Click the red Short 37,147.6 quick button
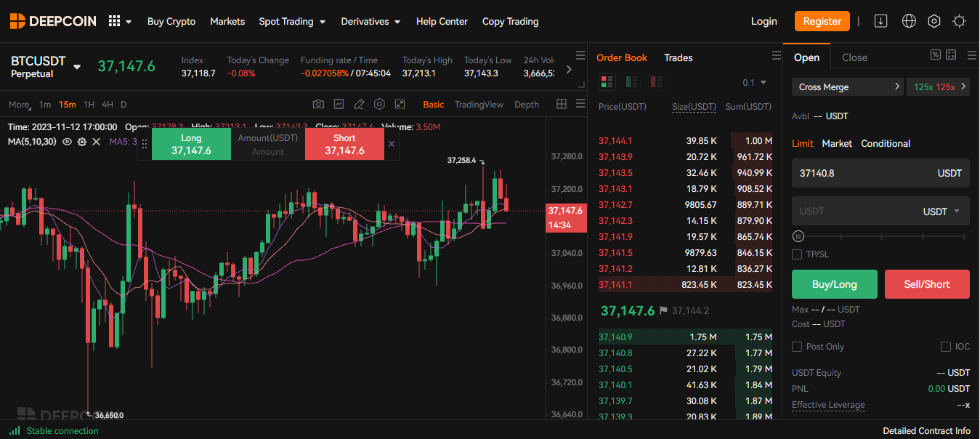 [344, 144]
